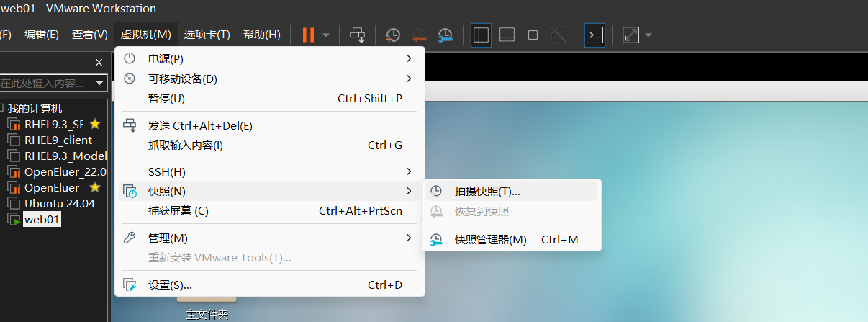The width and height of the screenshot is (868, 322).
Task: Expand the 电源(P) submenu
Action: pyautogui.click(x=270, y=58)
